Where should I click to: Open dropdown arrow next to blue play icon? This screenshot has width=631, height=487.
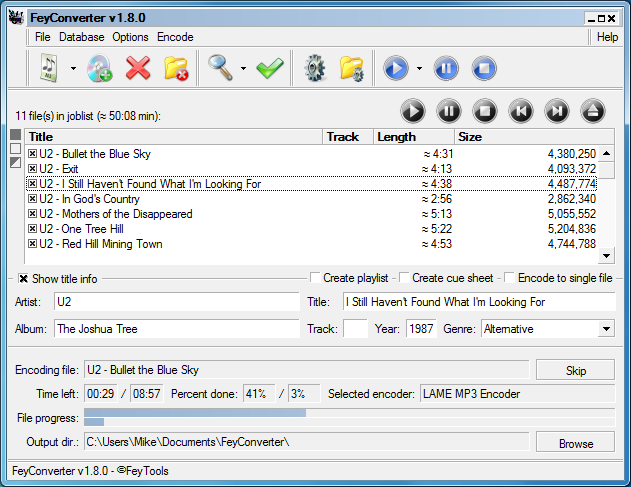pos(419,68)
